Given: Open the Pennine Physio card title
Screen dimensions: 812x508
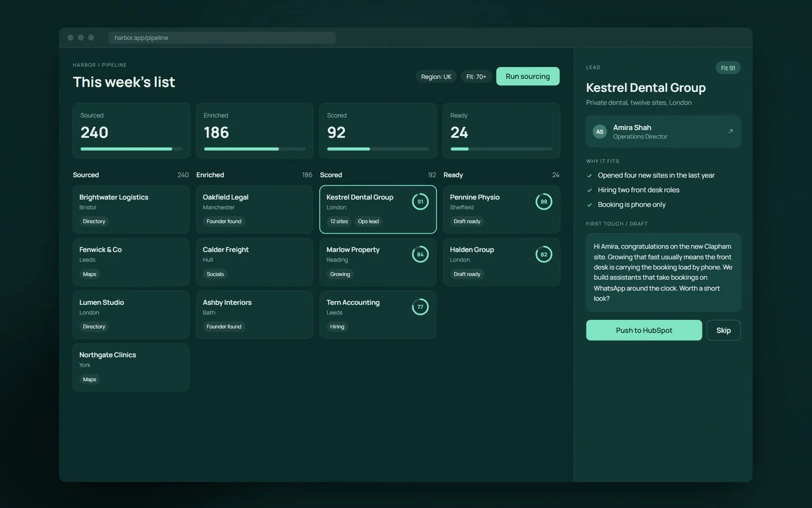Looking at the screenshot, I should click(475, 197).
